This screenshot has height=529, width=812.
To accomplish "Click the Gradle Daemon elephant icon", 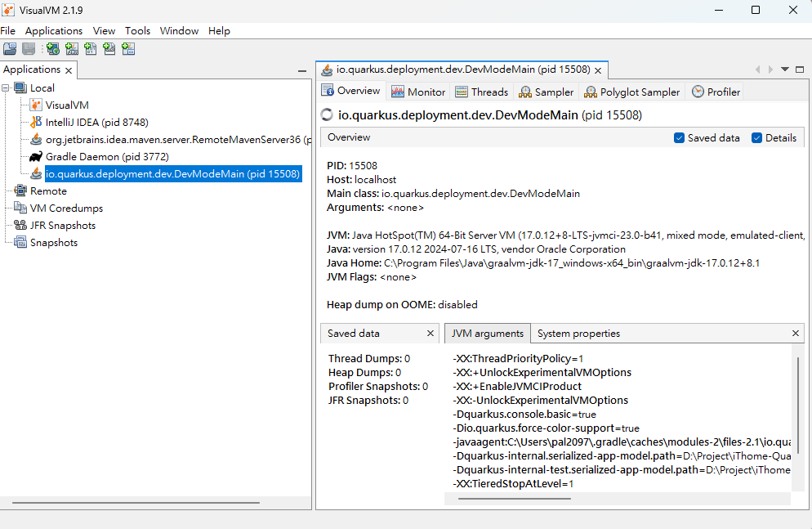I will 36,156.
